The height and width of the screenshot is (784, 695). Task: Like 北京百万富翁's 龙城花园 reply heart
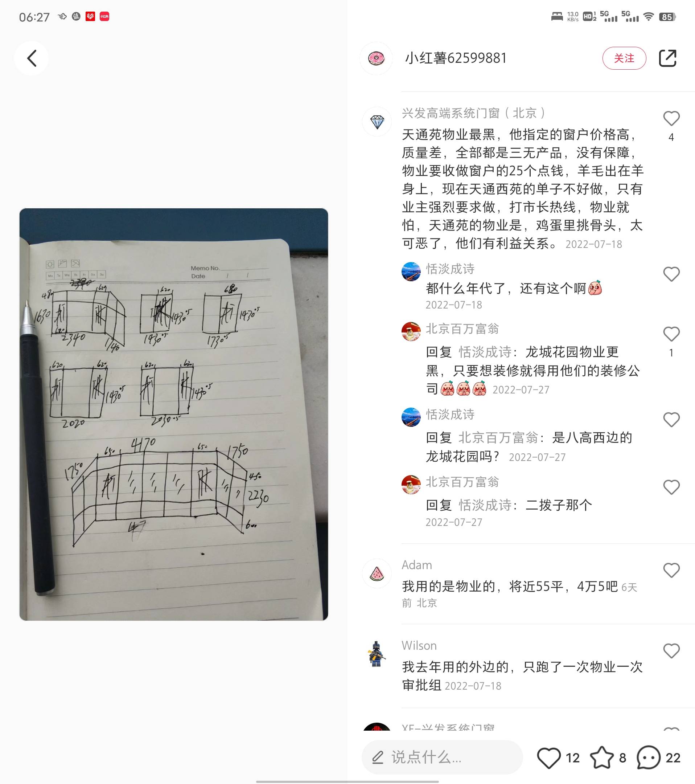(671, 334)
